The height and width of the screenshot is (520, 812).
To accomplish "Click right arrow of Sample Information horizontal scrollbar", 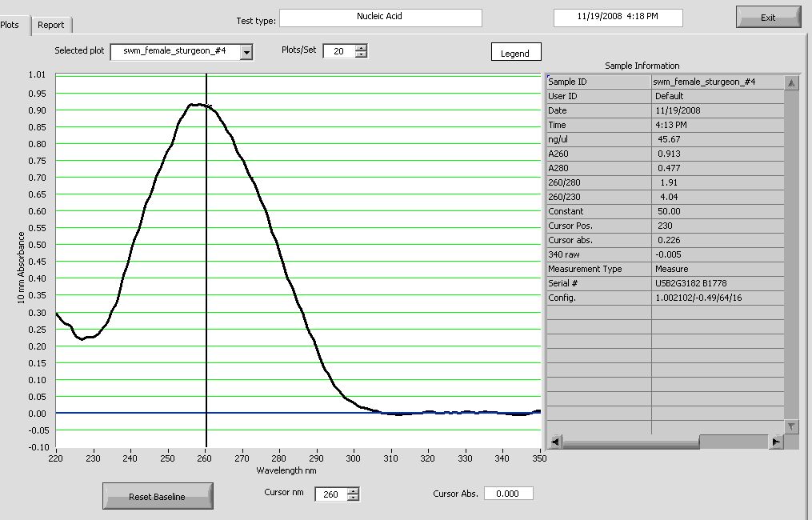I will [776, 442].
